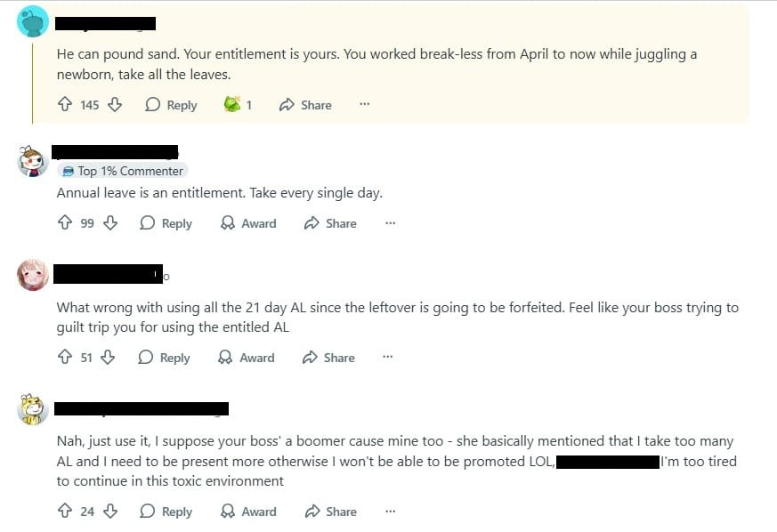The width and height of the screenshot is (777, 532).
Task: Click the Top 1% Commenter badge
Action: [x=123, y=171]
